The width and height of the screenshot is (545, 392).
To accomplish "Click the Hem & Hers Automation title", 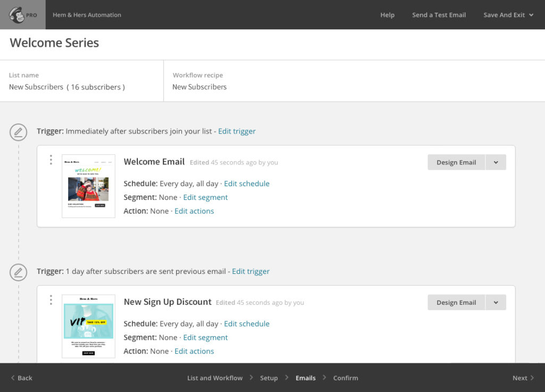I will click(x=87, y=15).
